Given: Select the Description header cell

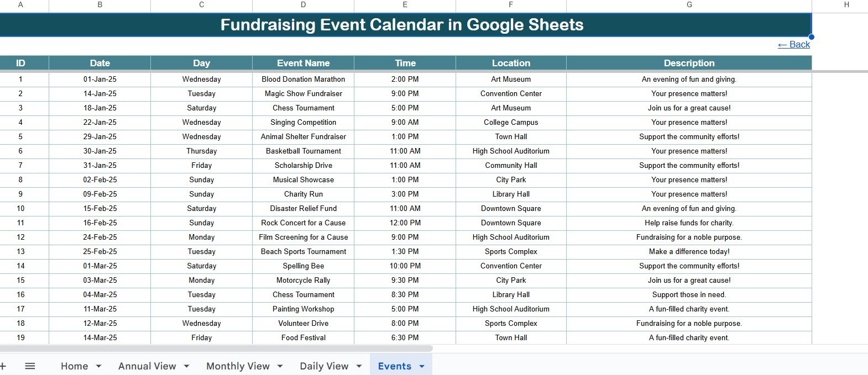Looking at the screenshot, I should click(x=689, y=63).
